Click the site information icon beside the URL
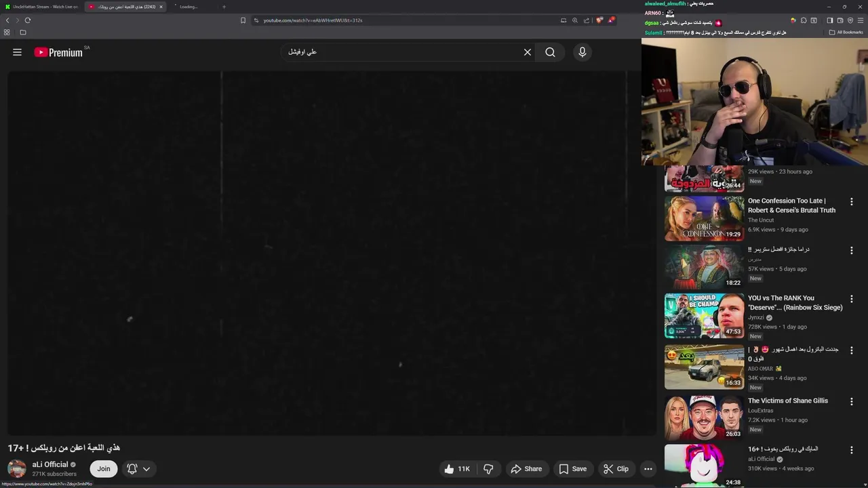The width and height of the screenshot is (868, 488). tap(256, 20)
